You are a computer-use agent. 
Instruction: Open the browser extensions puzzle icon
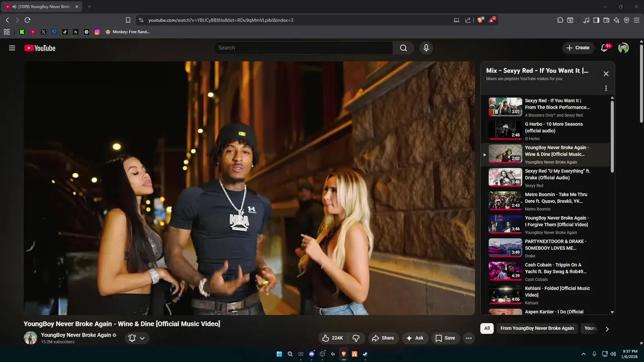[x=560, y=20]
